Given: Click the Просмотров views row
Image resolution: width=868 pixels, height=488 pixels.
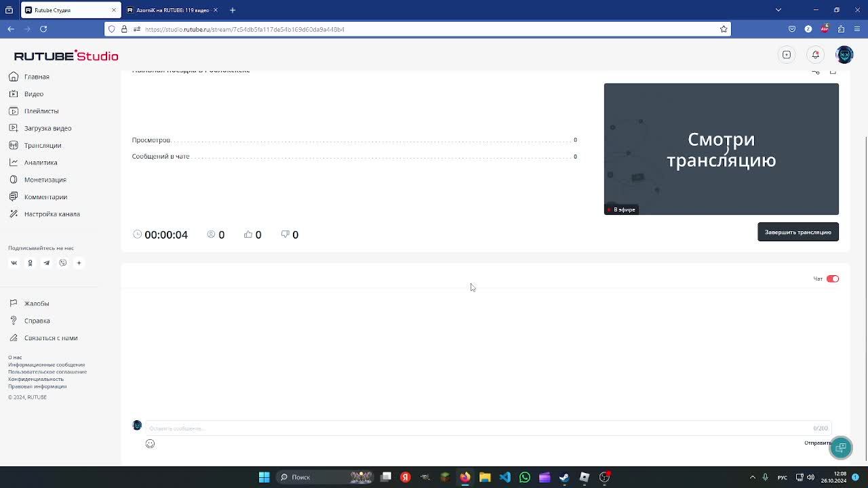Looking at the screenshot, I should [355, 140].
